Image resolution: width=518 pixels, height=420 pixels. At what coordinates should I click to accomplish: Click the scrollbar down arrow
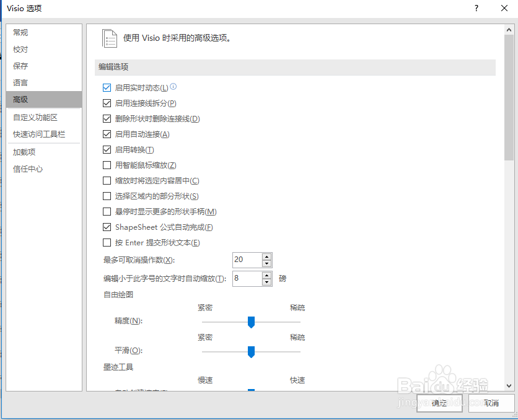tap(509, 386)
